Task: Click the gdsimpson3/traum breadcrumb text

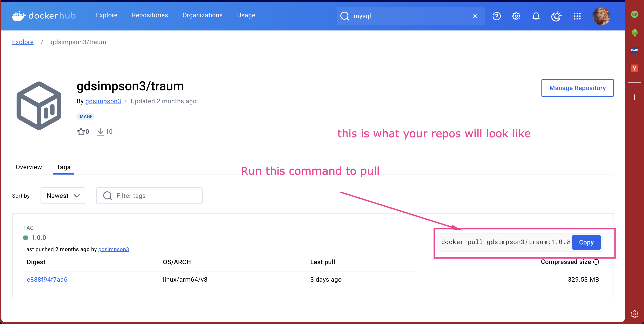Action: [79, 42]
